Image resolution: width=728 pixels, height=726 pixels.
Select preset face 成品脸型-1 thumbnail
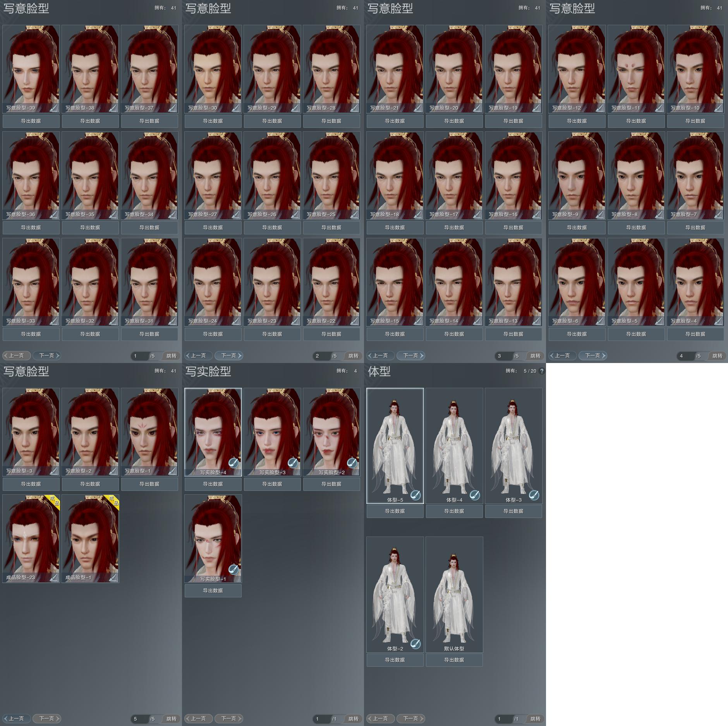[x=90, y=538]
